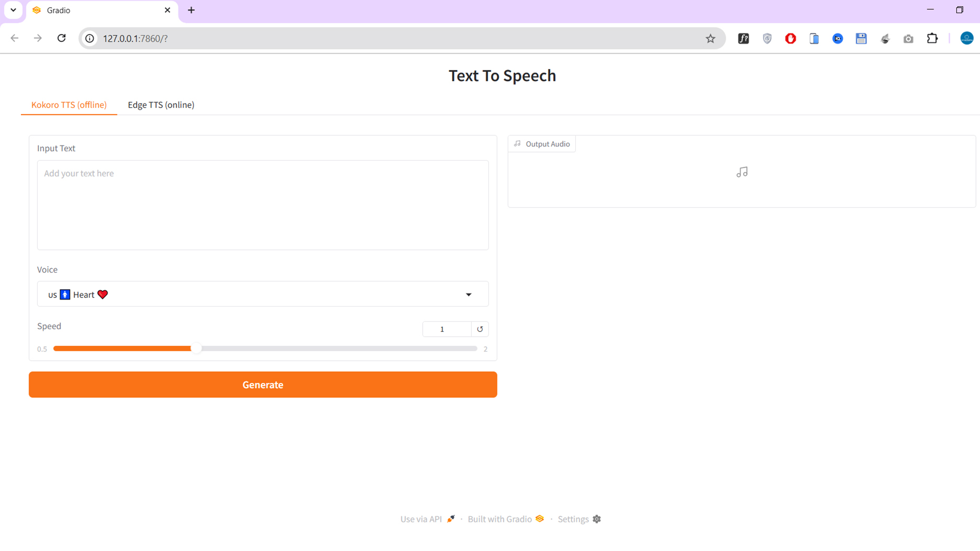Click the page reload icon in the browser
Viewport: 980px width, 551px height.
point(61,38)
